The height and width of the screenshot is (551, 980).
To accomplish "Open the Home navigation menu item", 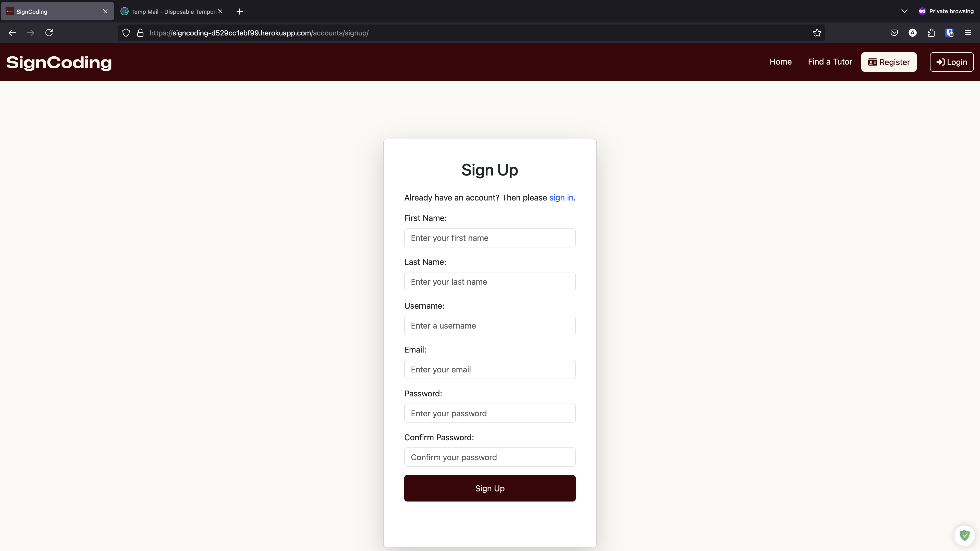I will [x=780, y=61].
